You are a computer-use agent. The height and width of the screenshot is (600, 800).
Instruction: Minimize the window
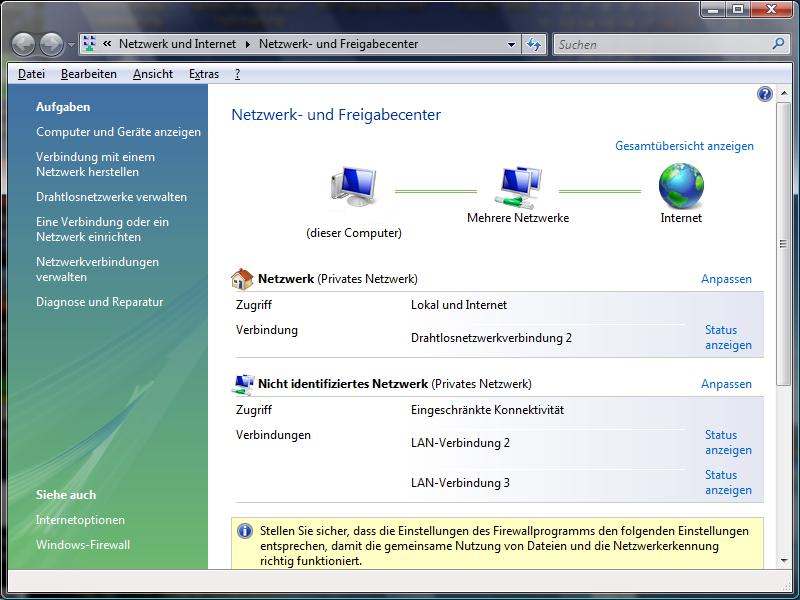coord(714,10)
